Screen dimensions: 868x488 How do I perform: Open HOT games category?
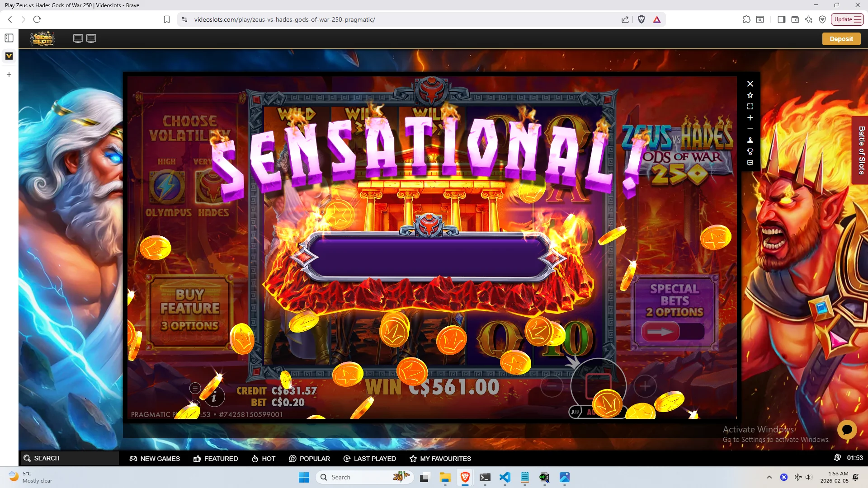263,459
